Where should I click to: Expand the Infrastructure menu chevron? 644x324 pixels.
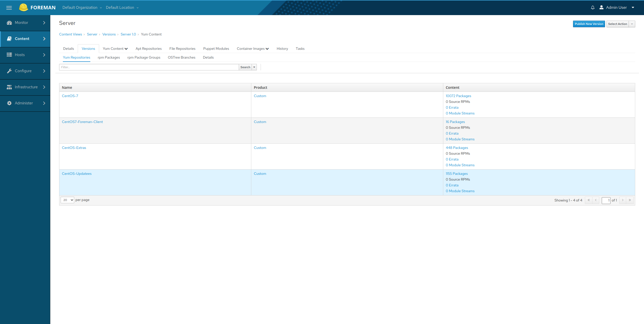point(44,87)
